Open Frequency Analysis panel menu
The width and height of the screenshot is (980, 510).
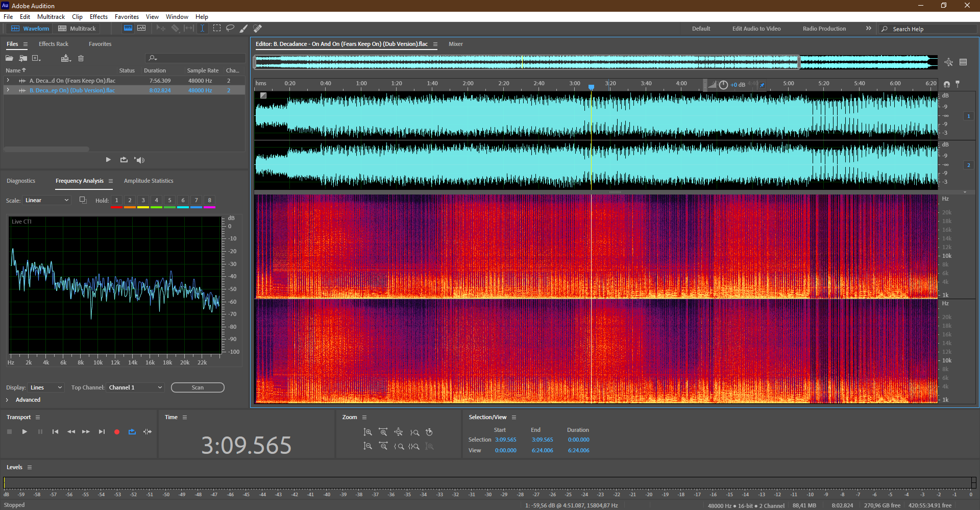[x=111, y=181]
